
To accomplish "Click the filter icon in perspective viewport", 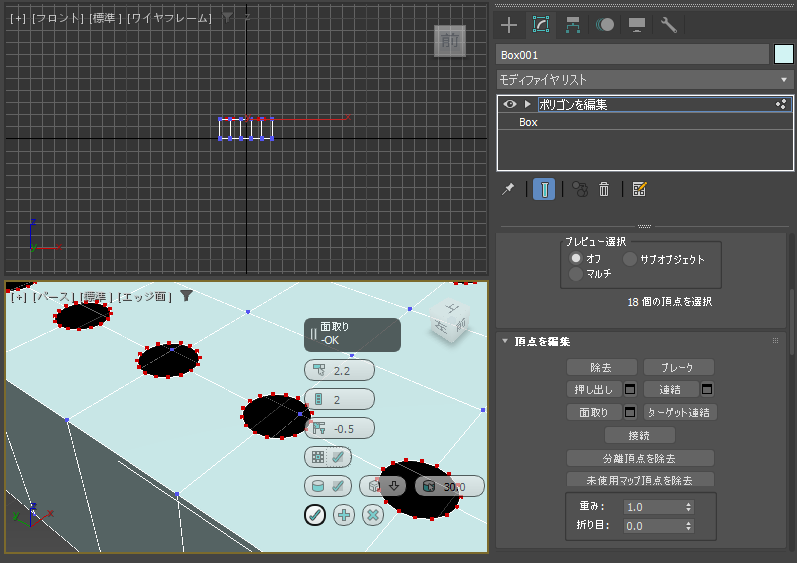I will click(x=186, y=295).
